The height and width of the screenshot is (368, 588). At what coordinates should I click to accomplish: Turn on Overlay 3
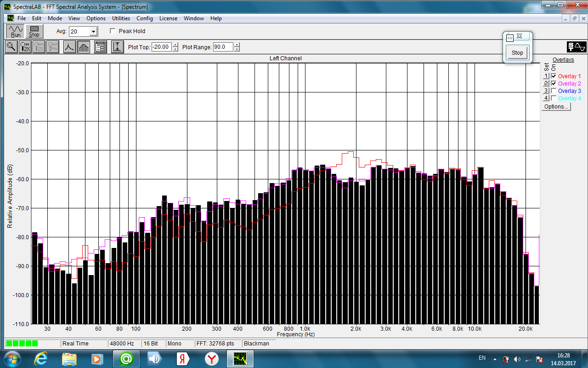(554, 91)
